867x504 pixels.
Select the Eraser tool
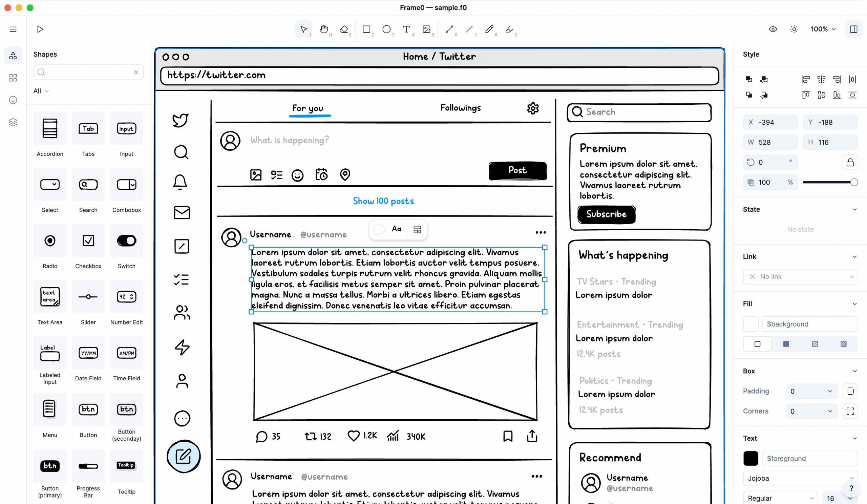[x=345, y=29]
